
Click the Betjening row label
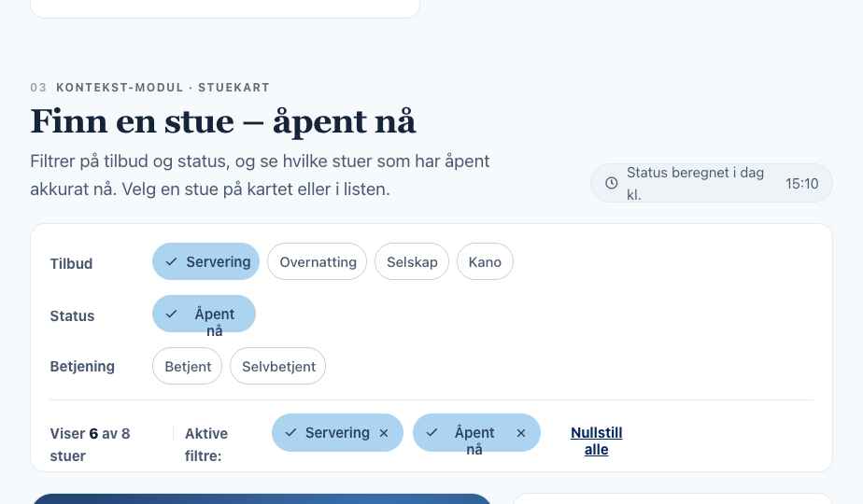[82, 367]
